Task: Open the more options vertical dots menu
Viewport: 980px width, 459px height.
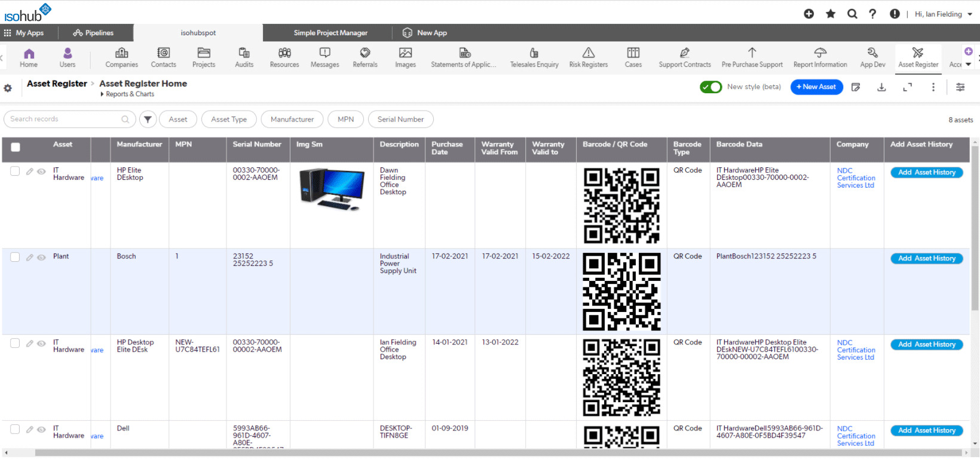Action: 933,87
